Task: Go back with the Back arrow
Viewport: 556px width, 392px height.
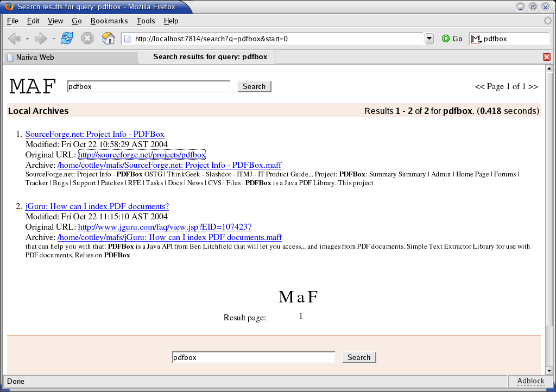Action: 14,39
